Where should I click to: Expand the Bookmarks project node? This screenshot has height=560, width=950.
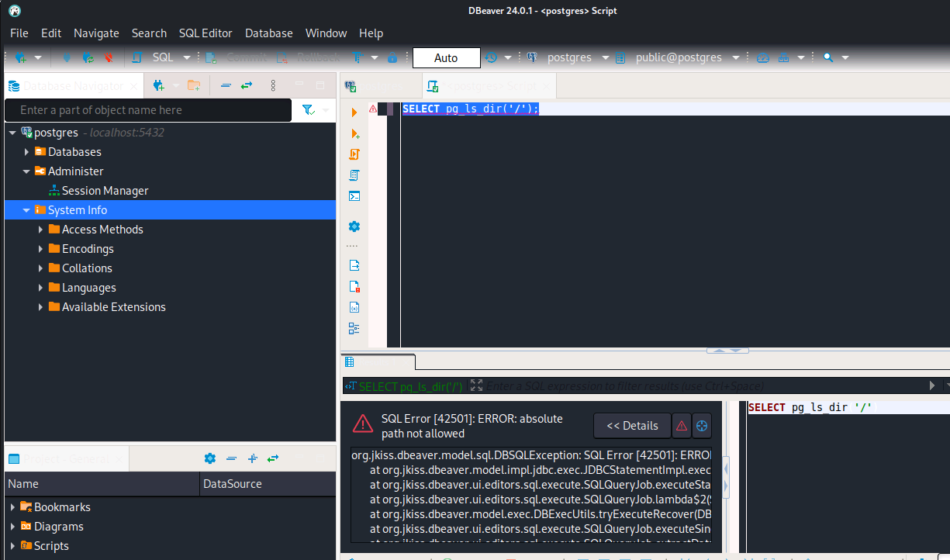coord(12,507)
